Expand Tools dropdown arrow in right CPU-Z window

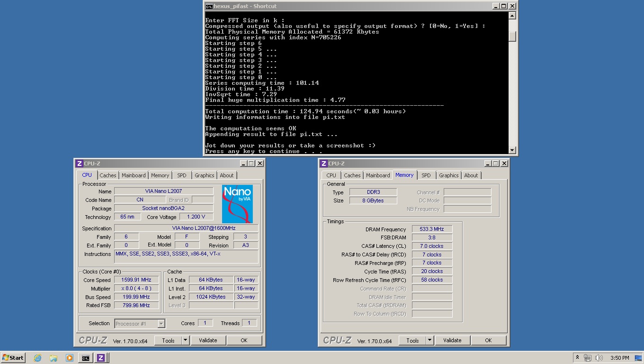click(430, 340)
